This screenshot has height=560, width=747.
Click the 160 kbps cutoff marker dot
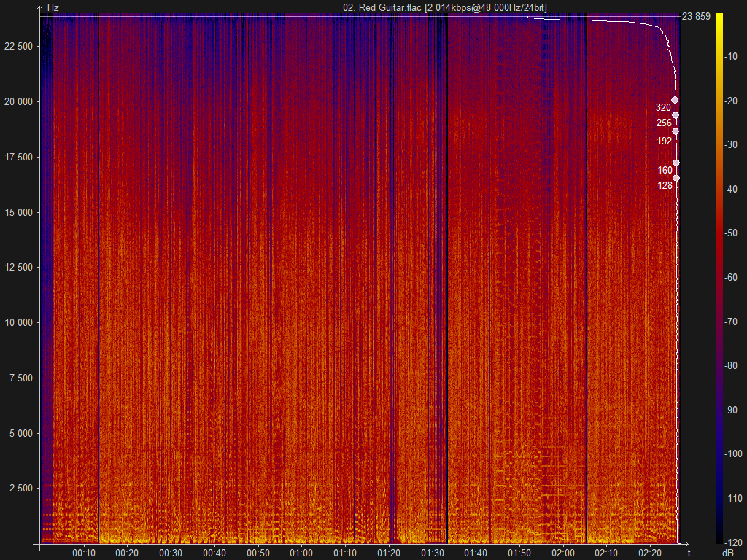click(676, 163)
